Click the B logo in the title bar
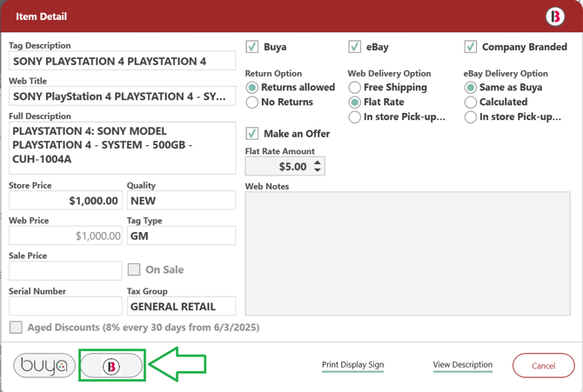Image resolution: width=583 pixels, height=392 pixels. coord(555,17)
